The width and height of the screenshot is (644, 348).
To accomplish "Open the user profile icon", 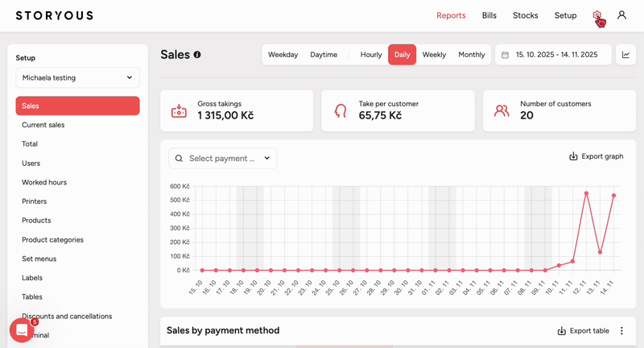I will 621,15.
